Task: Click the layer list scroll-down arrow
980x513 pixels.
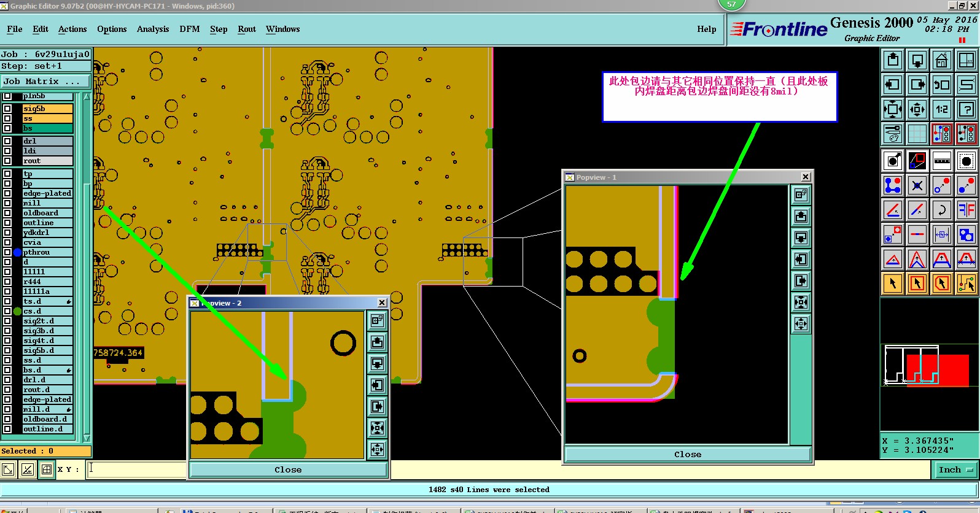Action: coord(87,438)
